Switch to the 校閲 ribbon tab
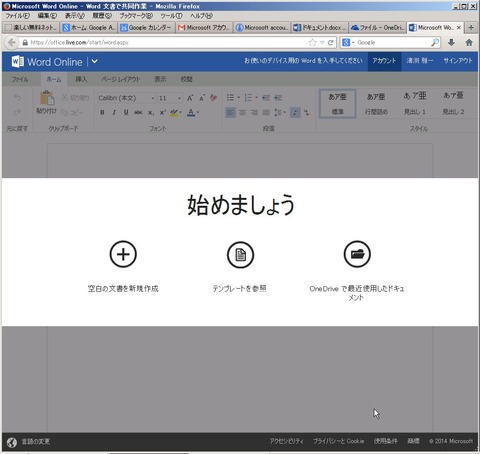 click(187, 79)
